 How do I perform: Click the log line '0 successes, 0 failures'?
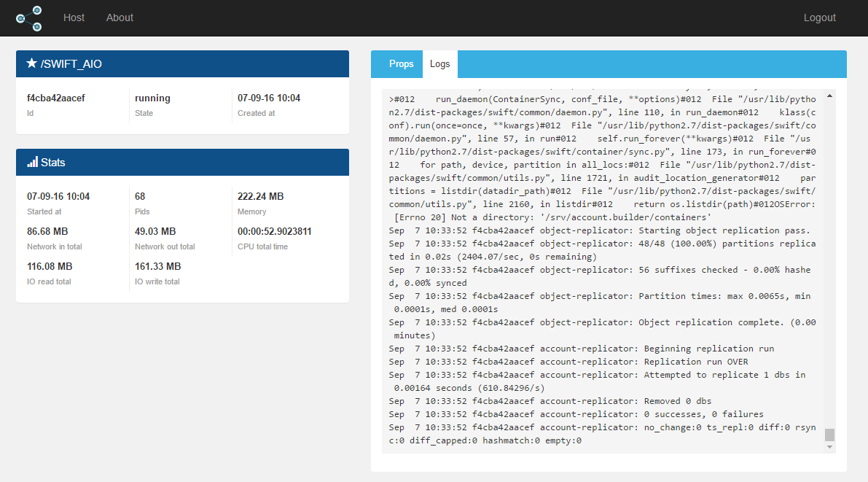tap(576, 414)
